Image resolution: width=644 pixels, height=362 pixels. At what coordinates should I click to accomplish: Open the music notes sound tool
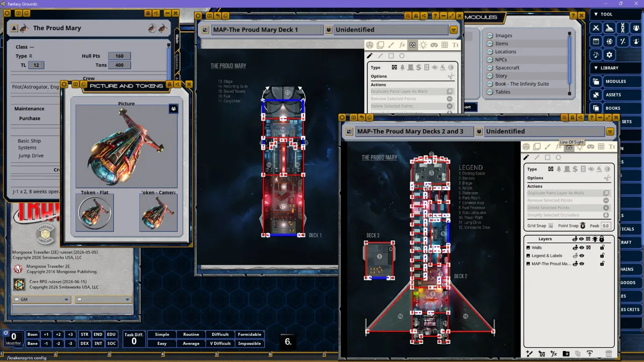pos(596,55)
